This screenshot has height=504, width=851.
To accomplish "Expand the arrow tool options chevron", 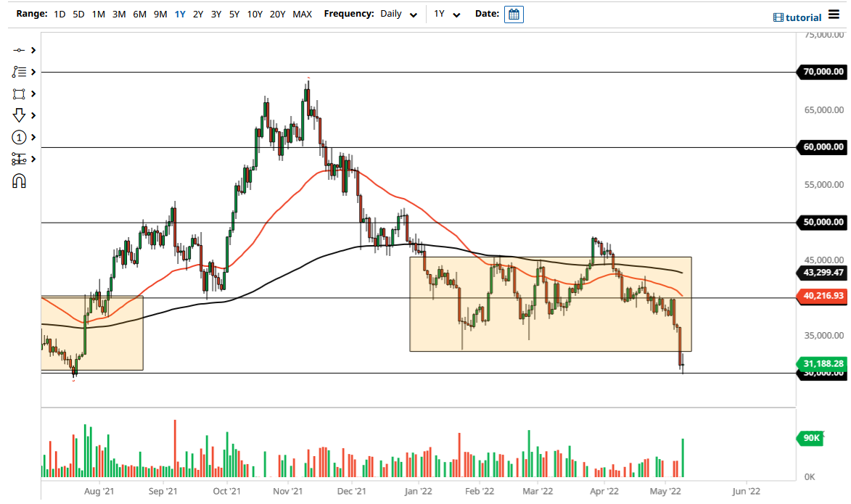I will coord(33,115).
